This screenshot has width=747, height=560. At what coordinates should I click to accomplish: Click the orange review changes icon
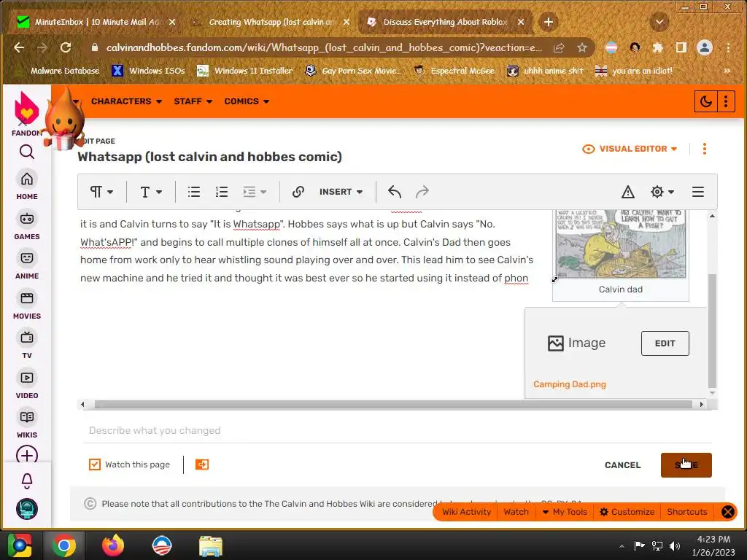[202, 464]
